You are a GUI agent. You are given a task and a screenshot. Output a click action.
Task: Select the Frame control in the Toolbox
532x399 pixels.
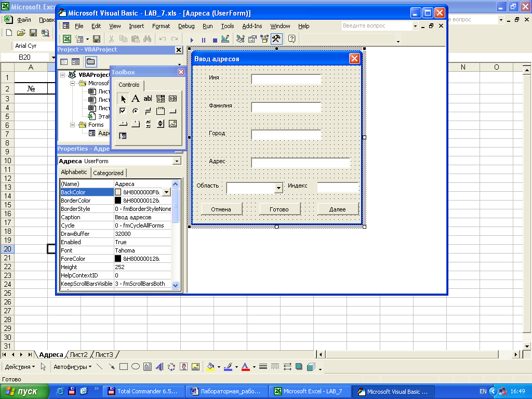[x=161, y=111]
